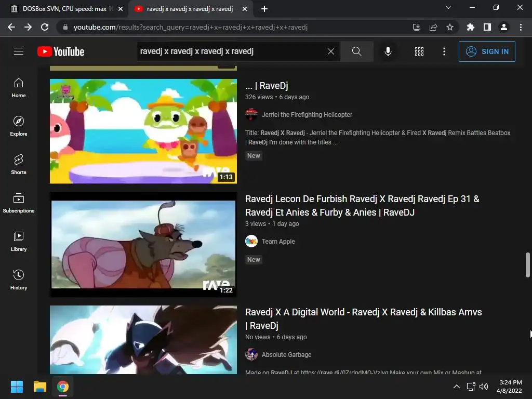Clear the search query with the X
This screenshot has height=399, width=532.
(x=331, y=51)
